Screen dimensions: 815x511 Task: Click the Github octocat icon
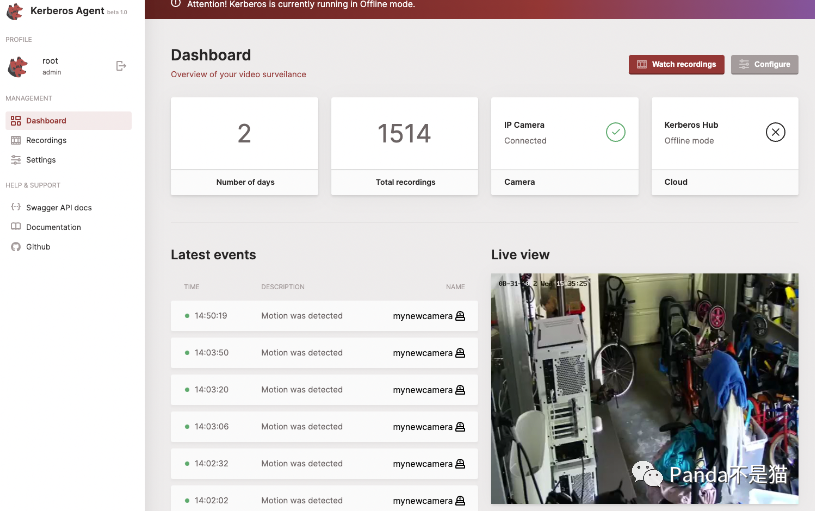pos(16,247)
